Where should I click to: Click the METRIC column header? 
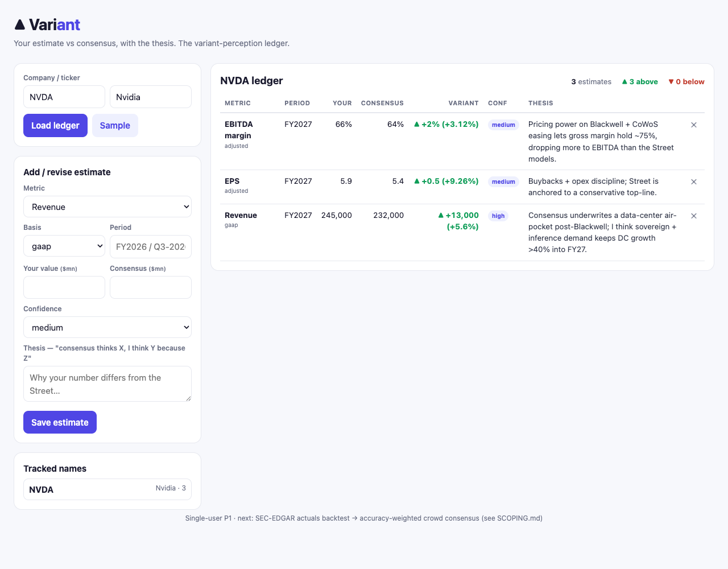[x=238, y=103]
